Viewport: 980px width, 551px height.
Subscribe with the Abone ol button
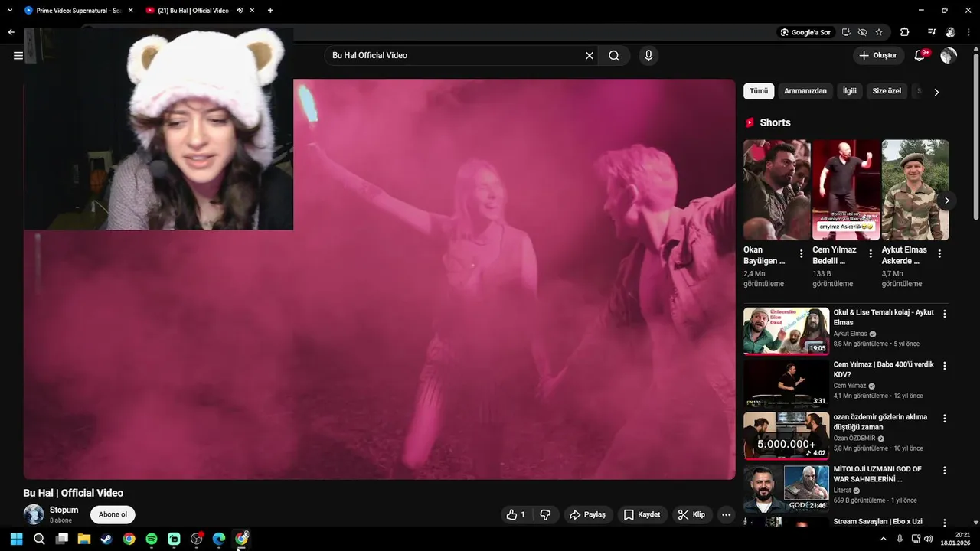tap(113, 514)
